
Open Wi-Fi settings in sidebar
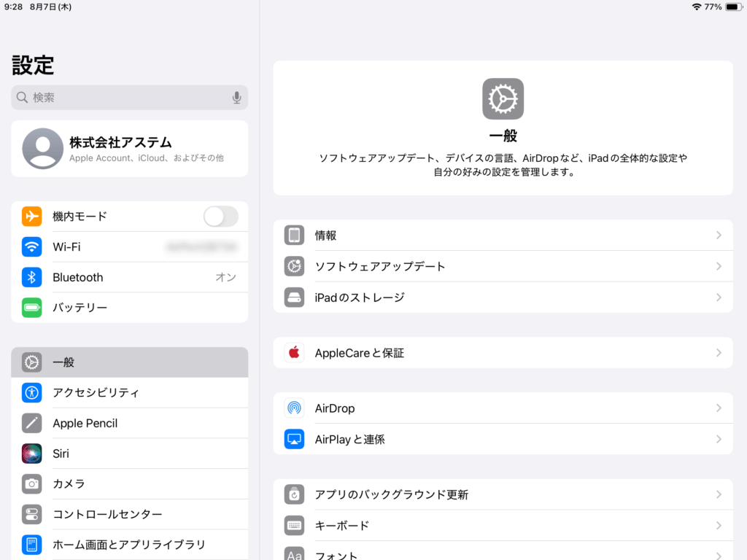130,246
